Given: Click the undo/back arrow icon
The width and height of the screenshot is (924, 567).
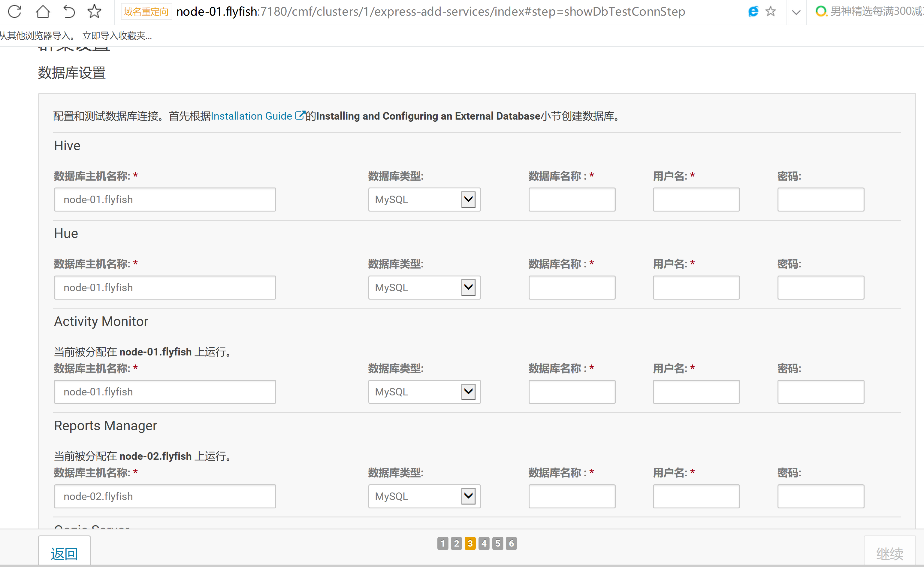Looking at the screenshot, I should click(69, 11).
